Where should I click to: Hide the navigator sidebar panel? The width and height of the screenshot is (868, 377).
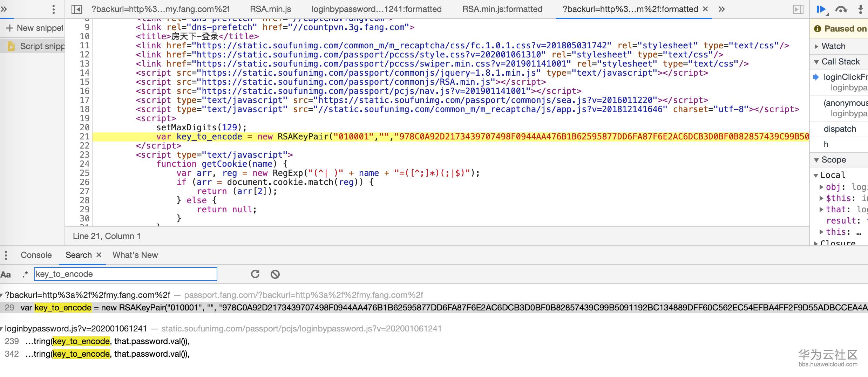click(x=76, y=9)
